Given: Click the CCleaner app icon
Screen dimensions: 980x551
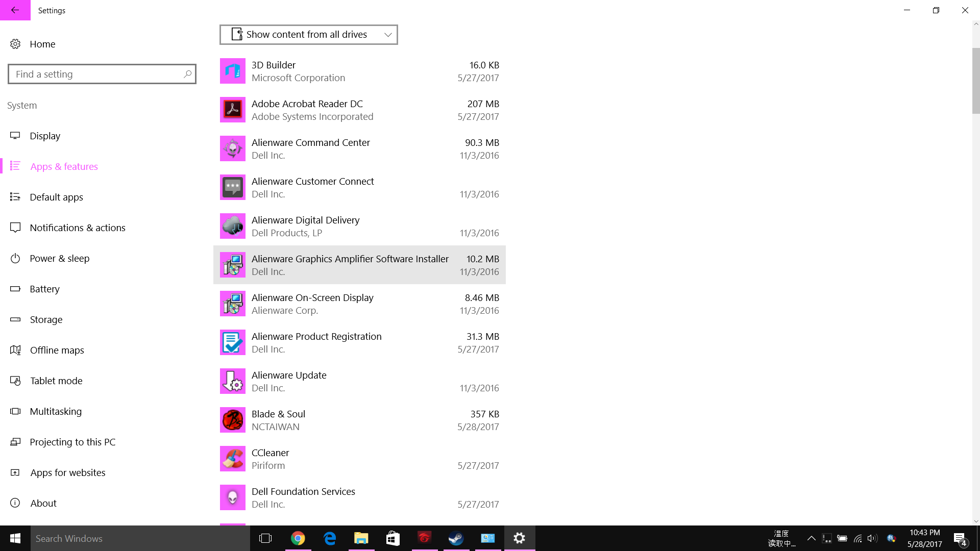Looking at the screenshot, I should point(233,459).
